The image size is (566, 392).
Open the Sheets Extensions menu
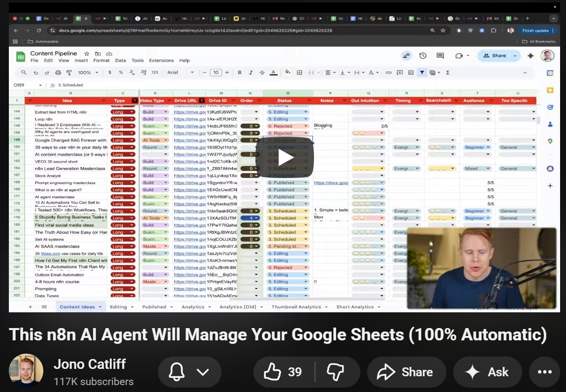[161, 60]
